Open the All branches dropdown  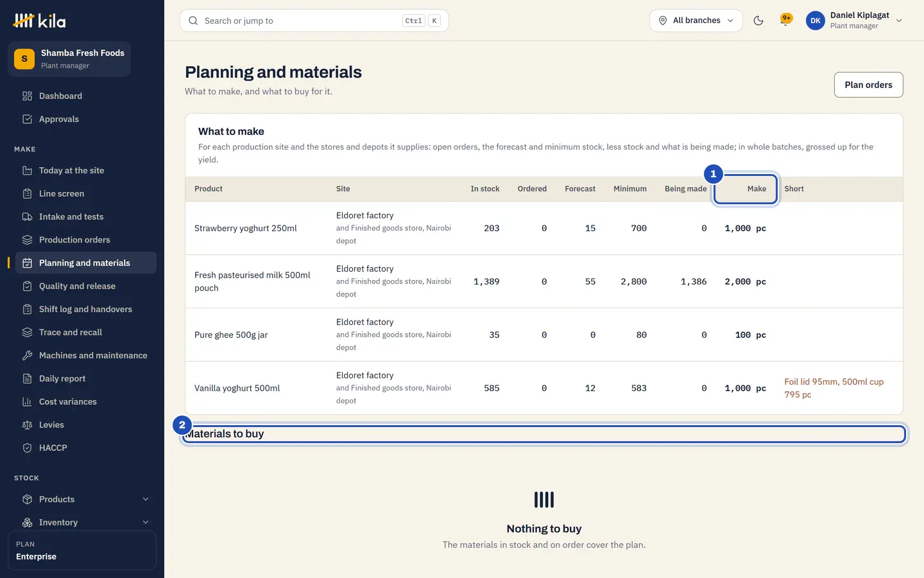coord(696,21)
